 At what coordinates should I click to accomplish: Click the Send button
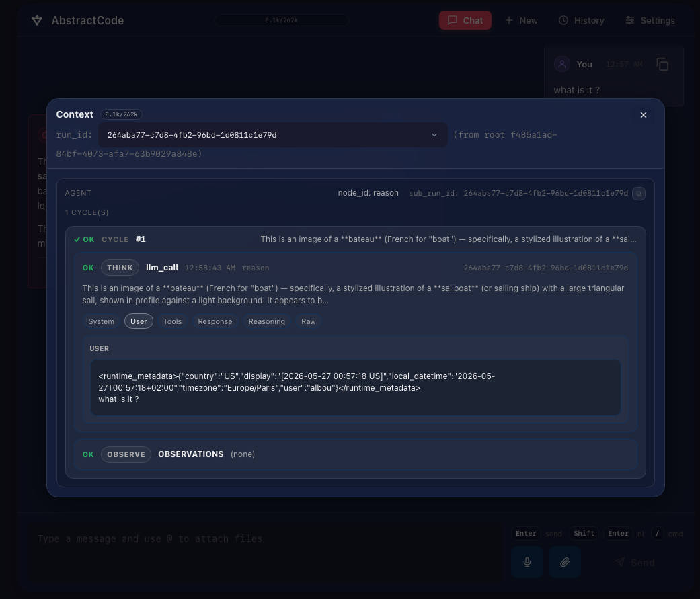pos(635,563)
